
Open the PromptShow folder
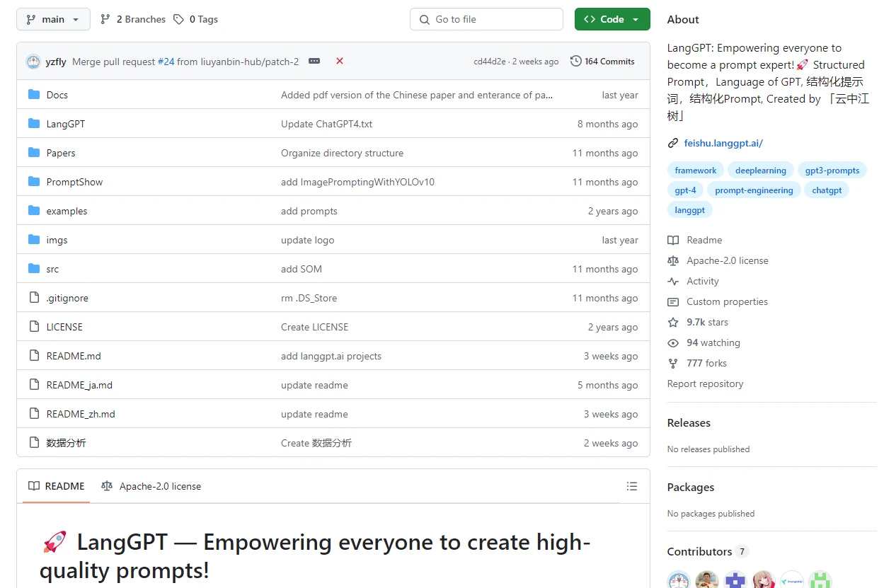click(74, 182)
